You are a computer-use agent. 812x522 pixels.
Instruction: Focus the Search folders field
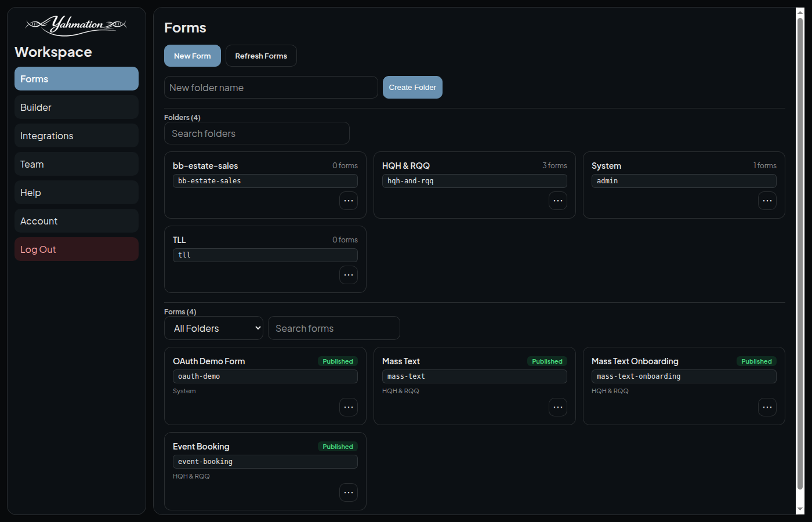click(x=257, y=133)
